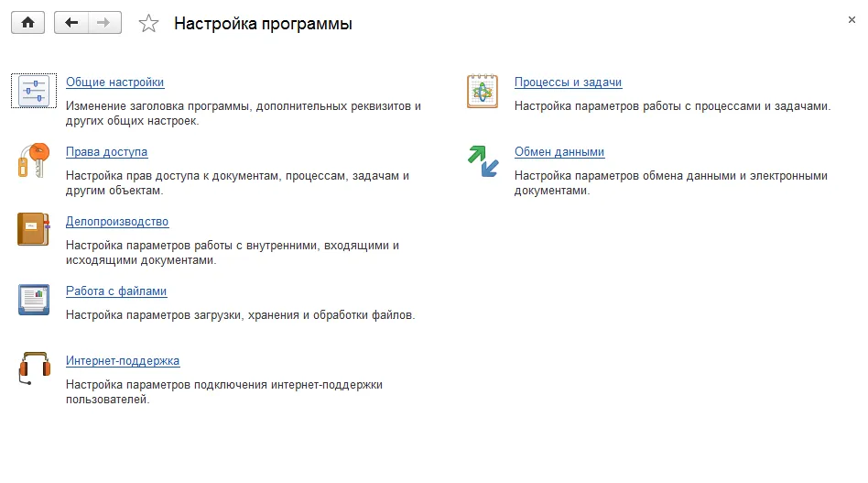
Task: Click the headset icon for Интернет-поддержка
Action: (34, 368)
